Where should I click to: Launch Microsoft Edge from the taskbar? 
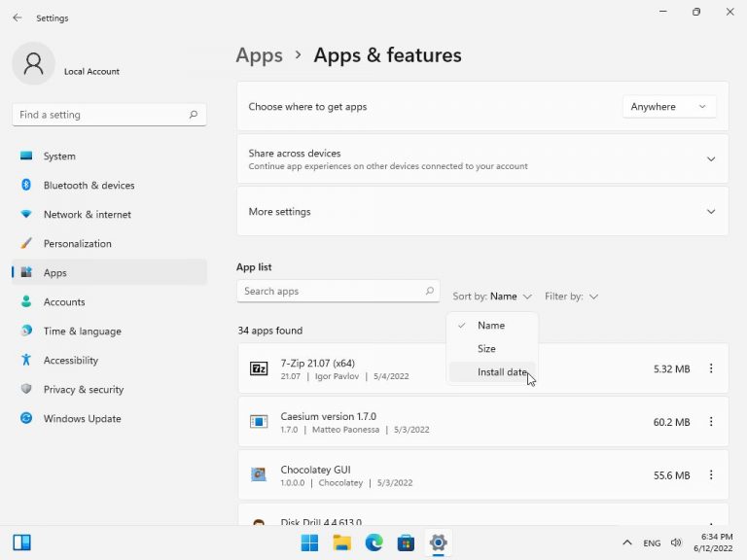[374, 542]
